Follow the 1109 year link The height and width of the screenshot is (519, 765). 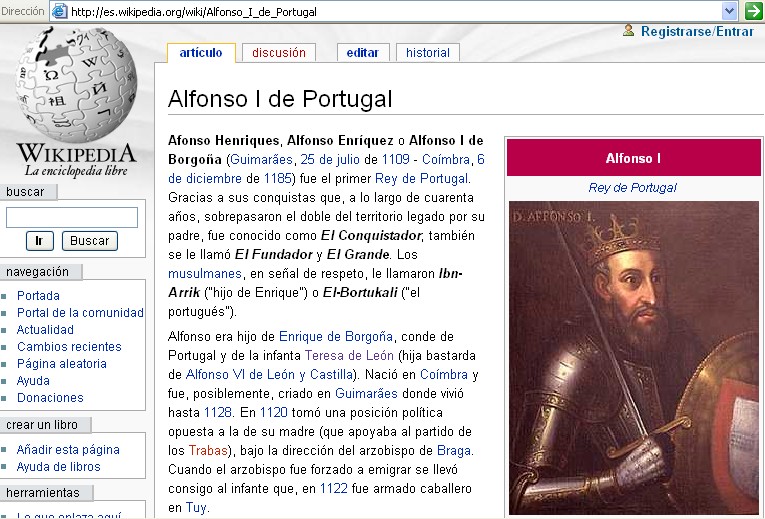[396, 160]
